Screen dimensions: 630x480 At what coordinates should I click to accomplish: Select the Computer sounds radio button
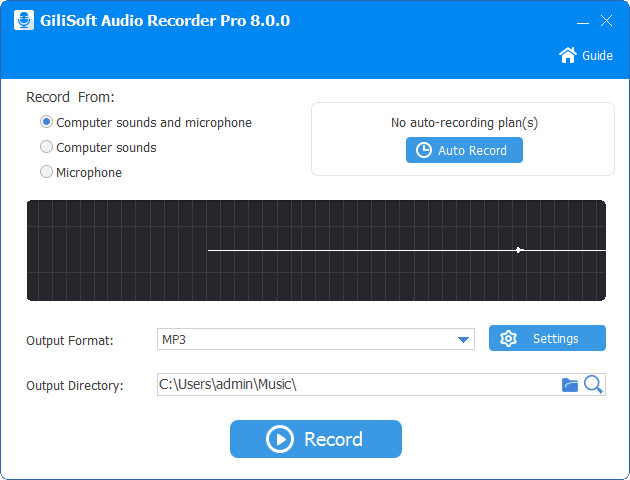tap(47, 147)
